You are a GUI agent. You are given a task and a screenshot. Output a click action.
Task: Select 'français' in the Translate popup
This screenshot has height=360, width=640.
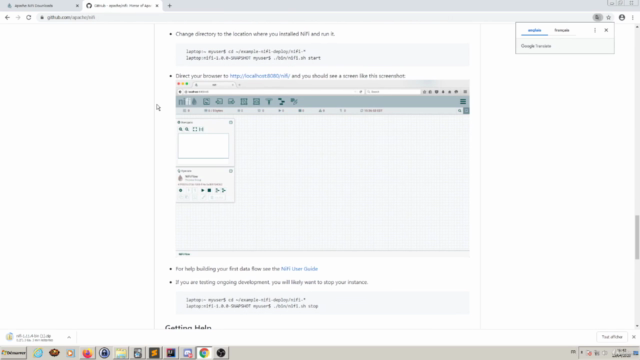[562, 31]
